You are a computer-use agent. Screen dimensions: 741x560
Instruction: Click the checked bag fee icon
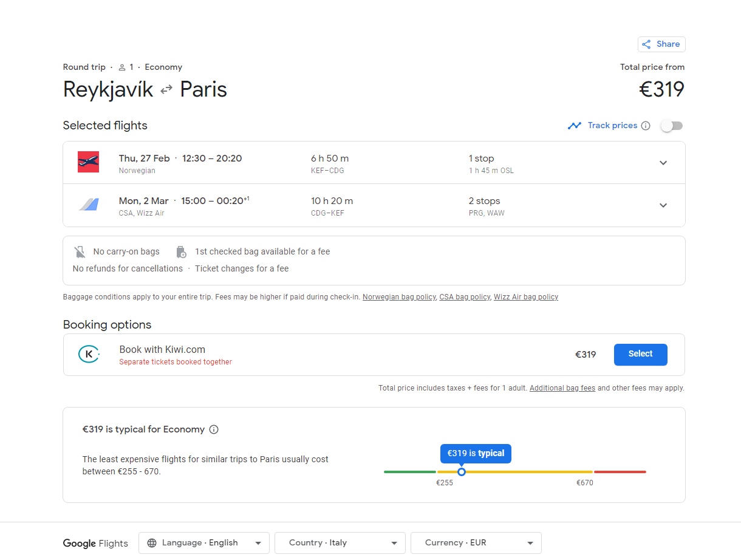coord(181,251)
